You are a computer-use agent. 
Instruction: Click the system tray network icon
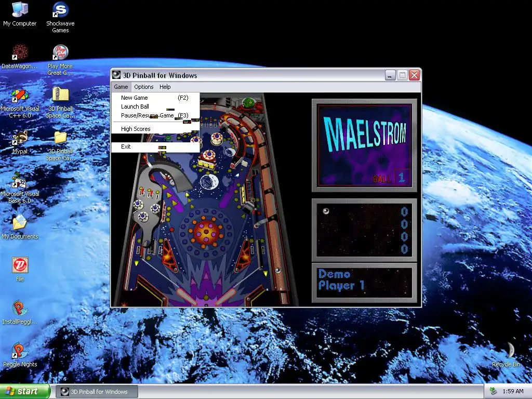click(493, 392)
